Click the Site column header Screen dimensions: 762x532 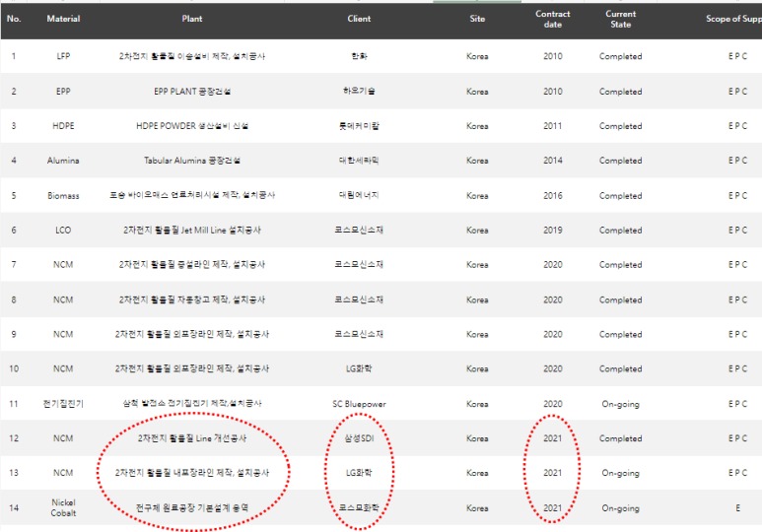pos(477,19)
